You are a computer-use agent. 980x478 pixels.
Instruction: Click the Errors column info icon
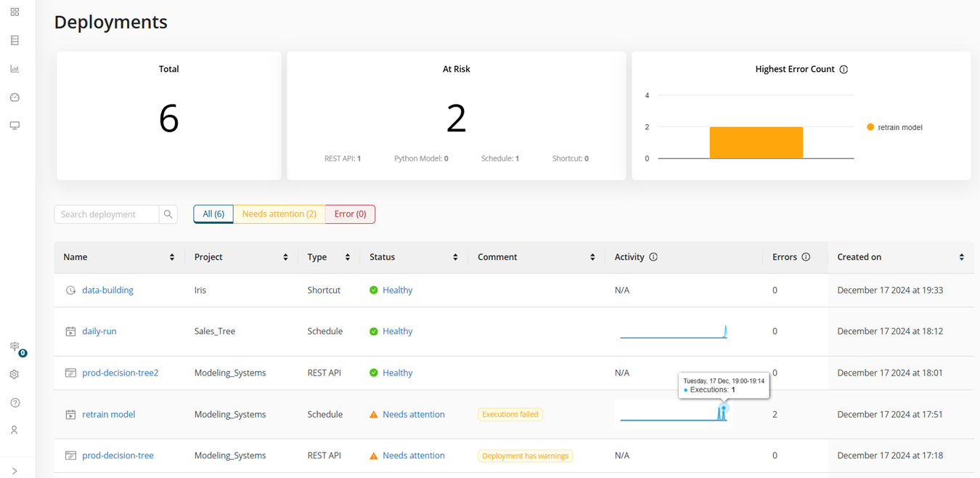pyautogui.click(x=806, y=257)
